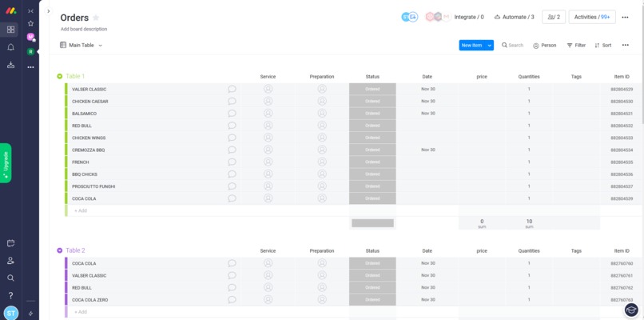Click the Nov 30 date for CREMOZZA BBQ

(428, 150)
